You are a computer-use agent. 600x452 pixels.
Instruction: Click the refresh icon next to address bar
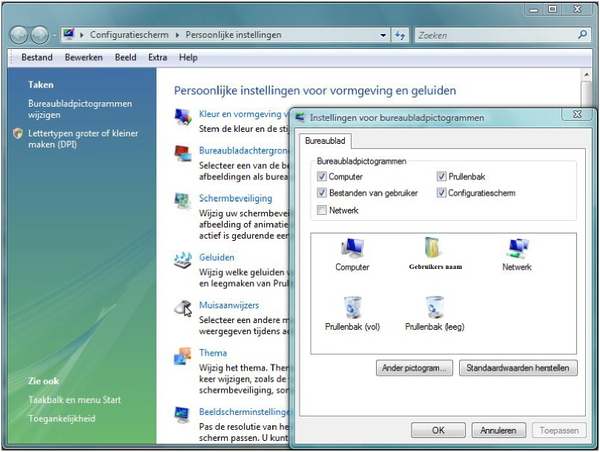point(400,35)
